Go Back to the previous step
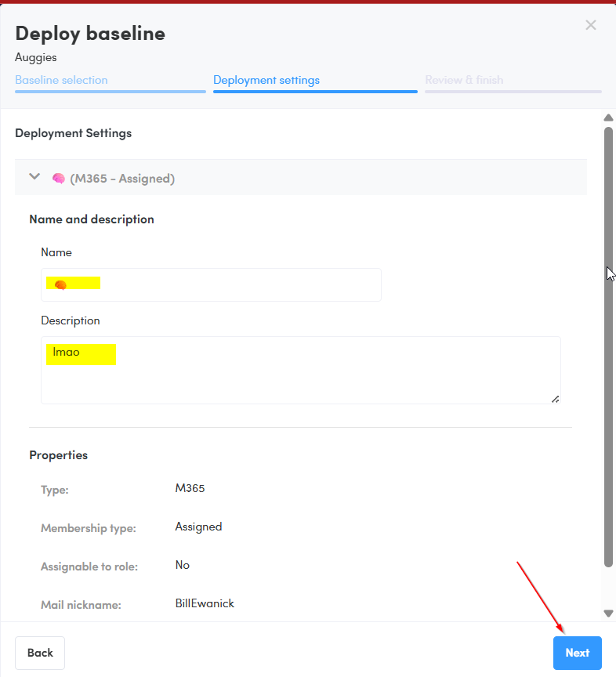The width and height of the screenshot is (616, 677). 40,653
